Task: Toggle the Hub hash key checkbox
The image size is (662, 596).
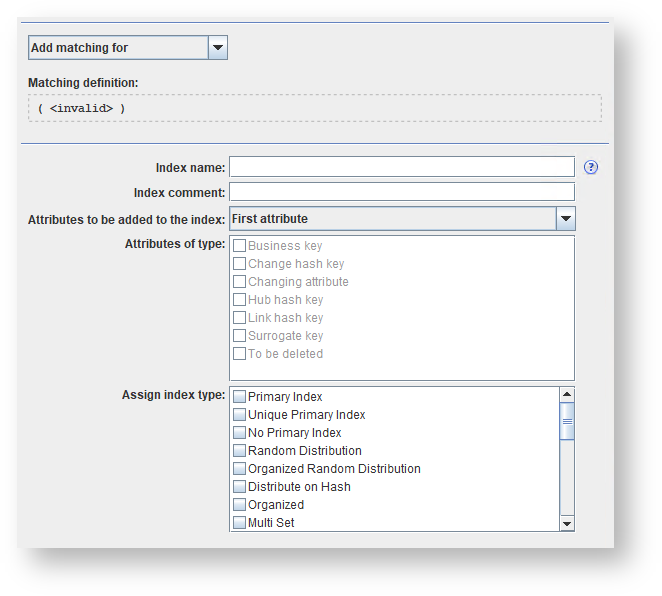Action: 240,300
